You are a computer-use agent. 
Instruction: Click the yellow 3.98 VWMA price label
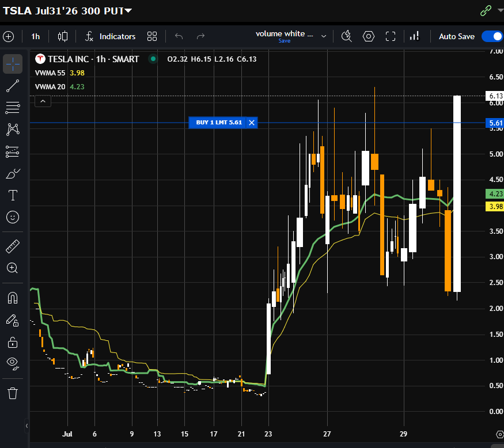495,207
